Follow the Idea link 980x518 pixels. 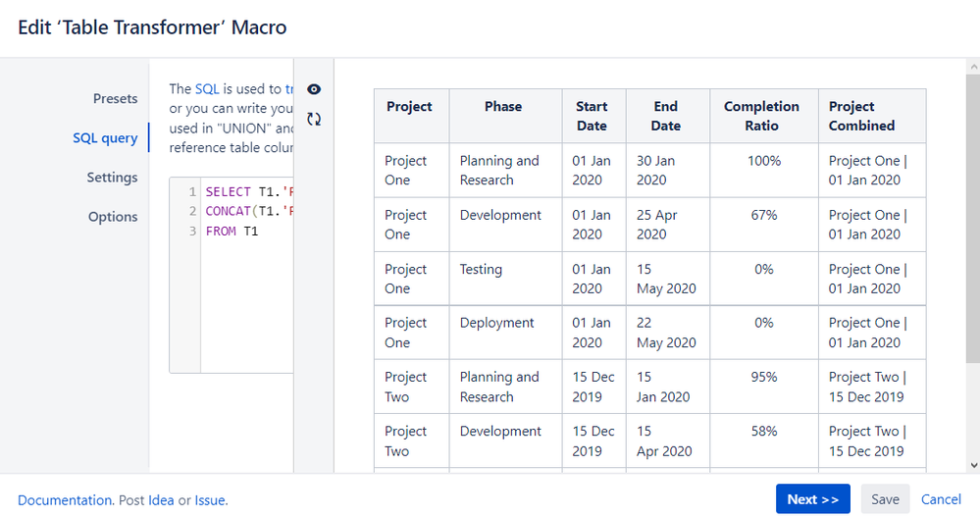click(x=161, y=500)
